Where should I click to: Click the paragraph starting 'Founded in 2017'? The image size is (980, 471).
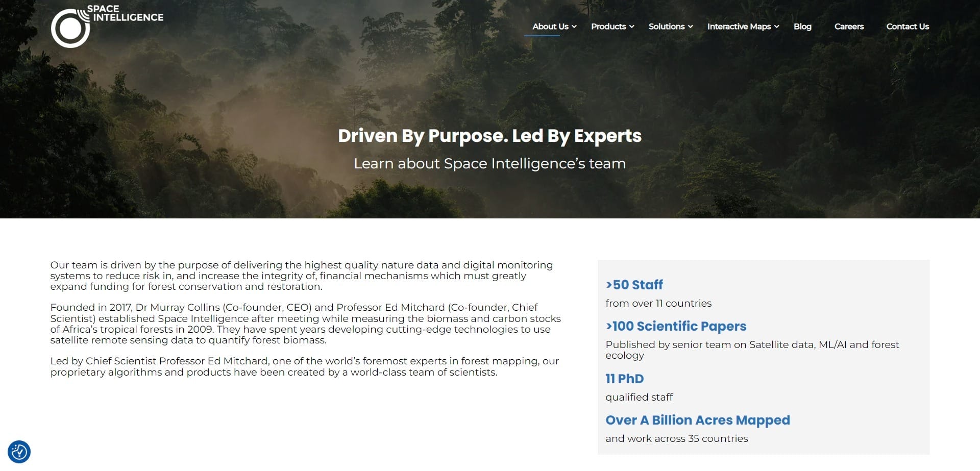point(305,324)
